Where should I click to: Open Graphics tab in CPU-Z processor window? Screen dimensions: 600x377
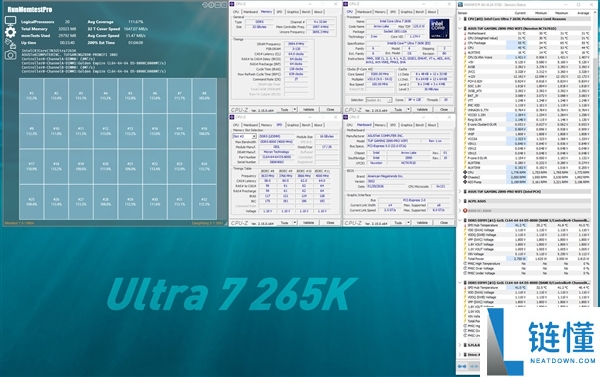[x=406, y=12]
